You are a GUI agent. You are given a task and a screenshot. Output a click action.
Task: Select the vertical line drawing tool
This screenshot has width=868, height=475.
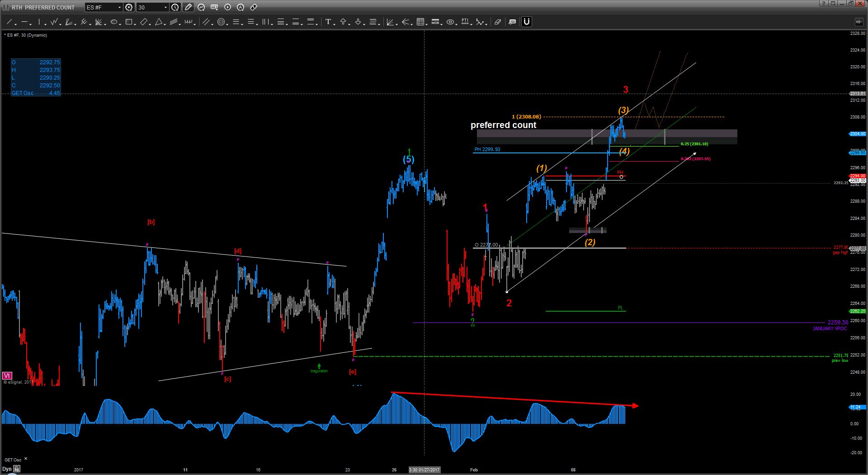point(39,22)
